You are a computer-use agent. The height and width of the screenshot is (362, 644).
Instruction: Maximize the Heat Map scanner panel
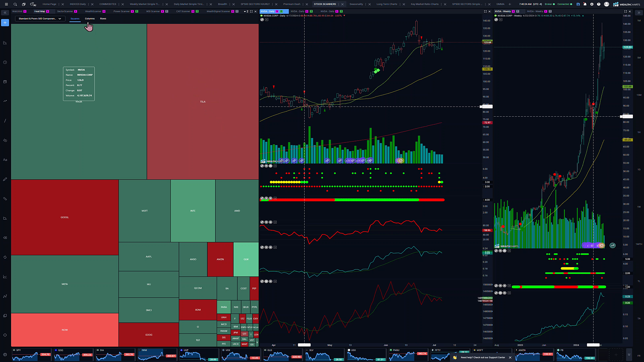tap(251, 11)
